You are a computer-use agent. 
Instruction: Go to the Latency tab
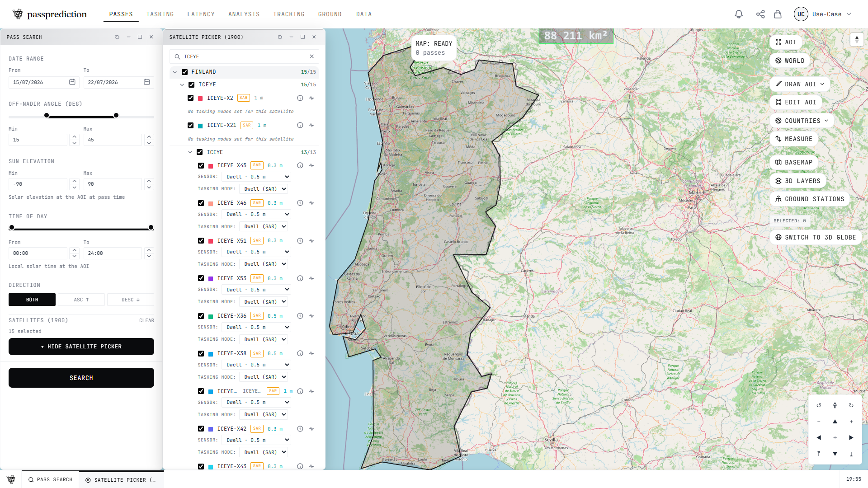point(201,14)
